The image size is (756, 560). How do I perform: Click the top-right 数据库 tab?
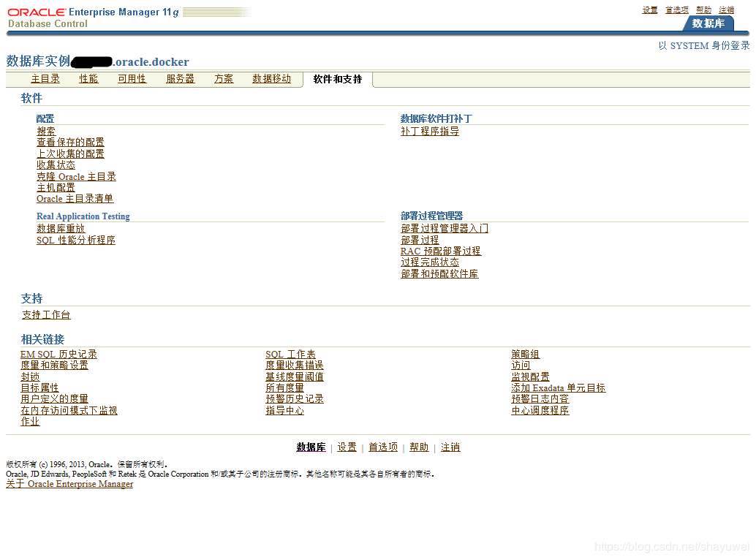708,23
